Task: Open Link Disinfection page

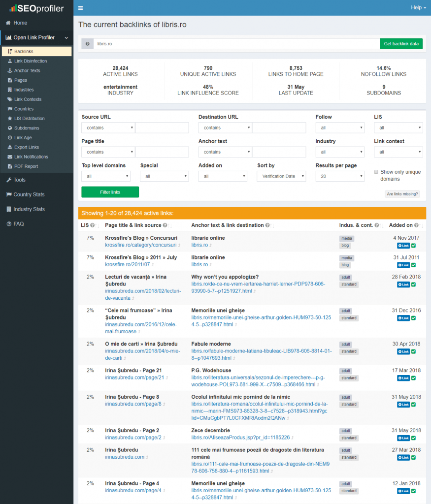Action: click(31, 61)
